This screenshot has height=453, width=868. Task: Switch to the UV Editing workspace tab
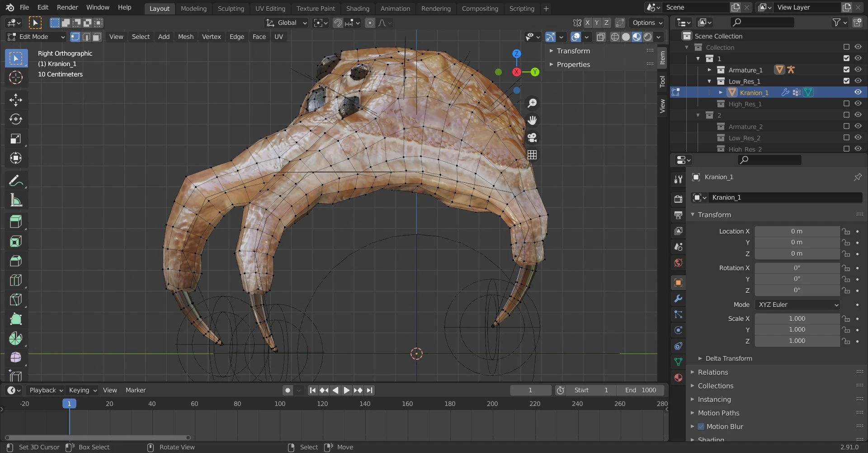pos(270,8)
